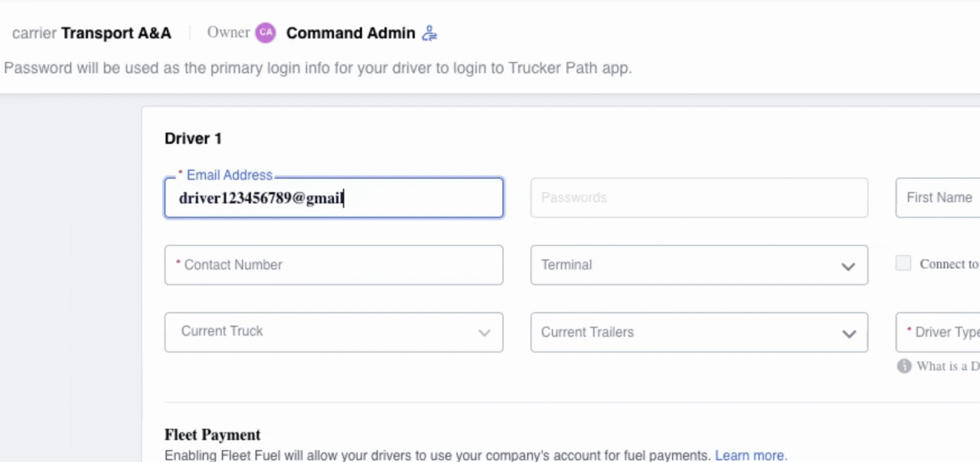Open the Learn more link
Screen dimensions: 980x462
pos(750,455)
